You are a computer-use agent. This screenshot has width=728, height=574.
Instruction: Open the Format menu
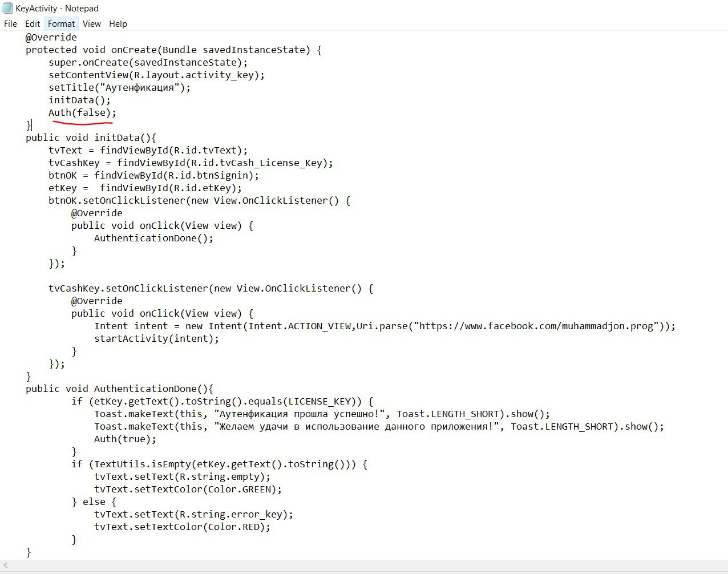pos(61,24)
